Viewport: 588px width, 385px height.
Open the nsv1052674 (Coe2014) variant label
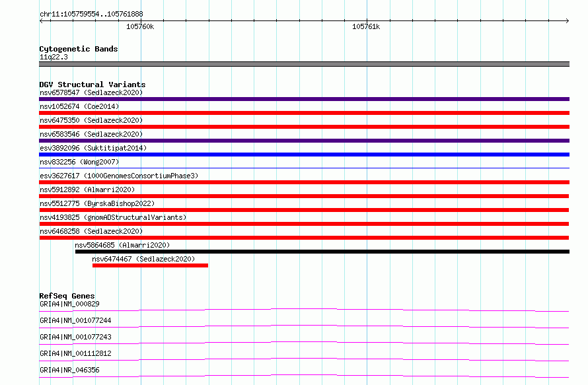[x=79, y=106]
